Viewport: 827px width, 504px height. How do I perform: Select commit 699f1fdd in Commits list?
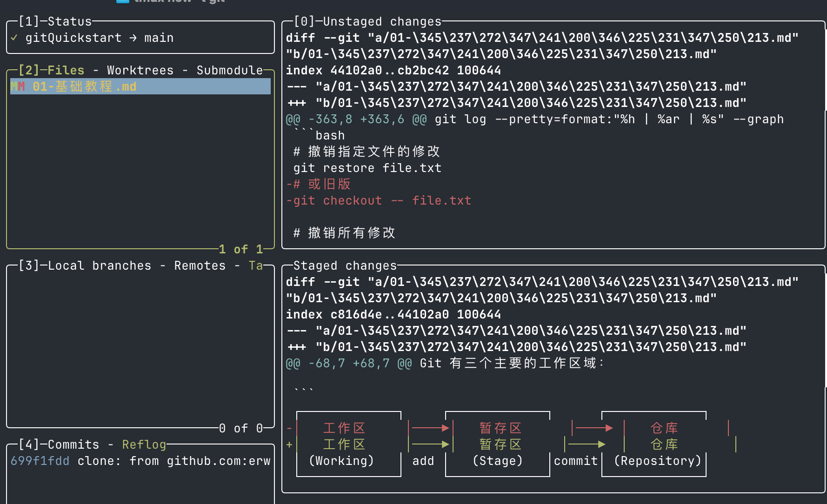tap(40, 461)
